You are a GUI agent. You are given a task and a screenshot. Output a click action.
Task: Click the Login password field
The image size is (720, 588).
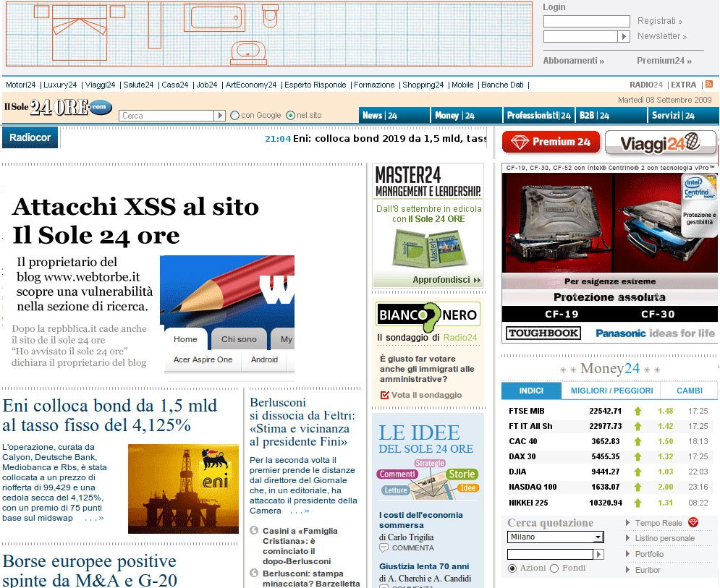point(580,36)
